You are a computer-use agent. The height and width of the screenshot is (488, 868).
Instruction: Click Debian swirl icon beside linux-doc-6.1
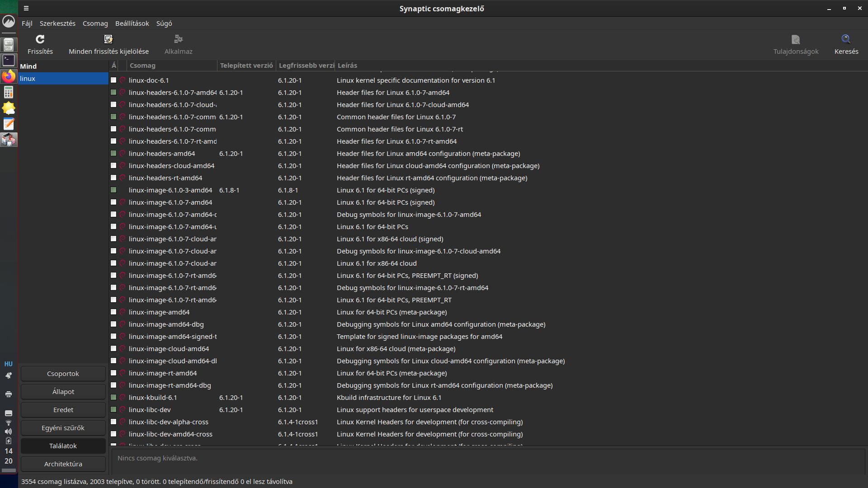click(x=122, y=80)
